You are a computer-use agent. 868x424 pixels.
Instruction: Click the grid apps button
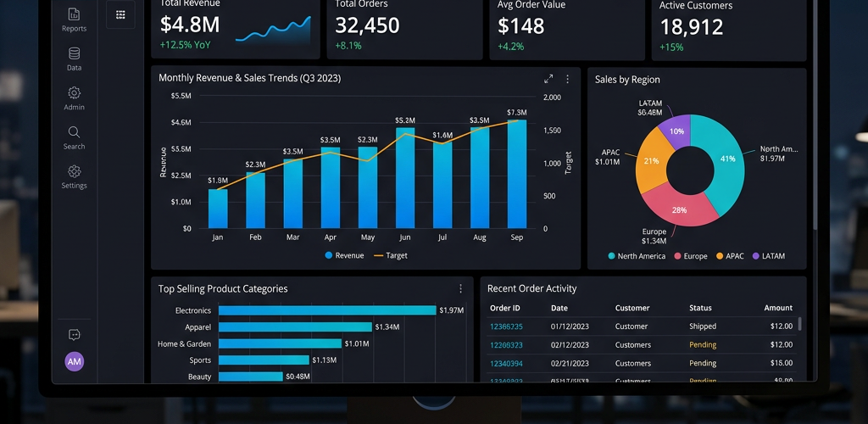coord(120,15)
